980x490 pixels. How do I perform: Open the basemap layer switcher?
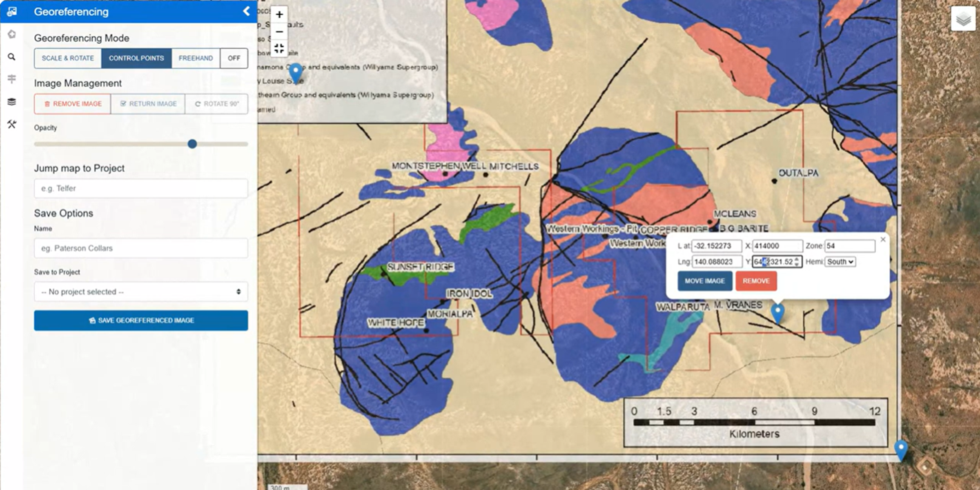click(x=963, y=19)
